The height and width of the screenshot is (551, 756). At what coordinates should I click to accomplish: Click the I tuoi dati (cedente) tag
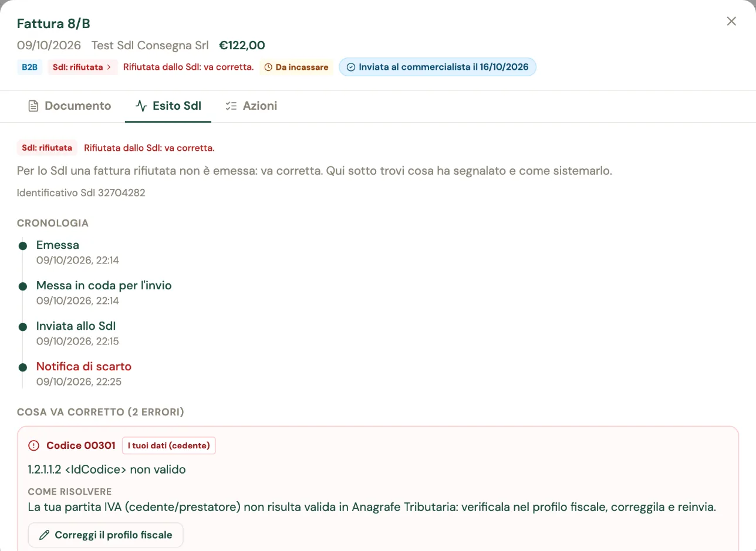[x=169, y=445]
